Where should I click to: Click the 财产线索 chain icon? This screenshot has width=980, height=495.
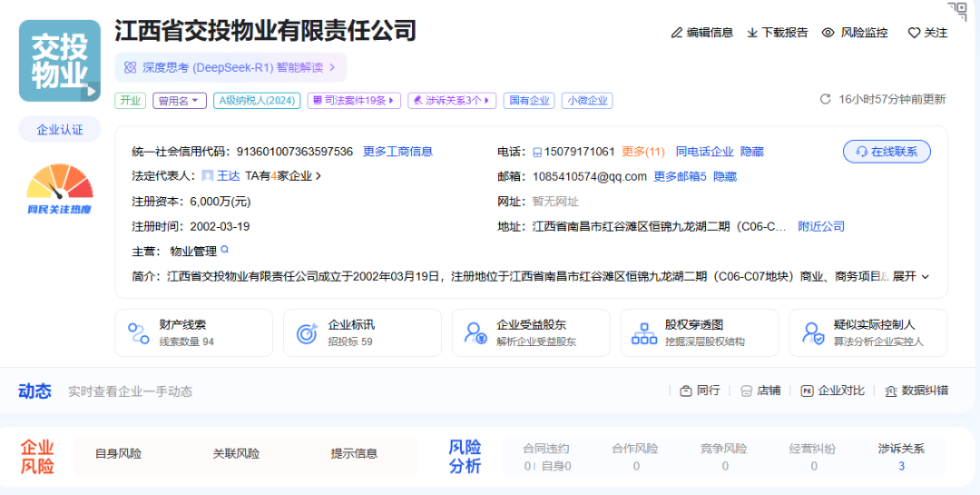138,333
